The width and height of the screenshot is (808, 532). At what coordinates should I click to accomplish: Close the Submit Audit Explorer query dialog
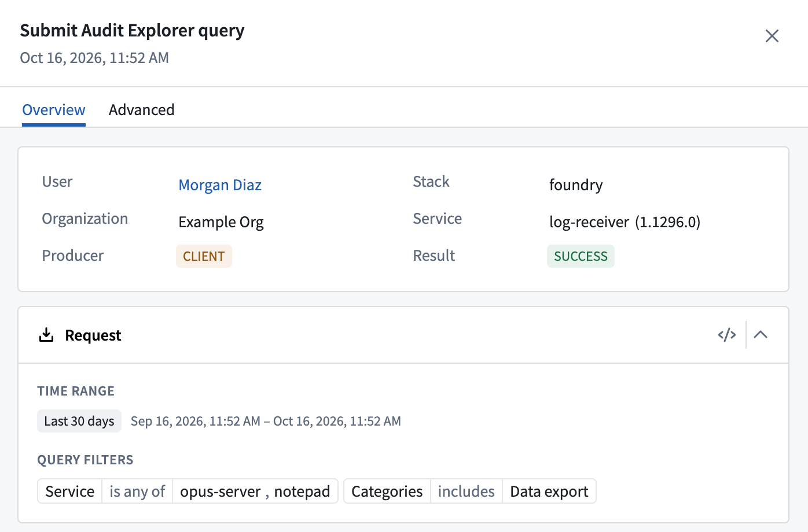pos(772,36)
